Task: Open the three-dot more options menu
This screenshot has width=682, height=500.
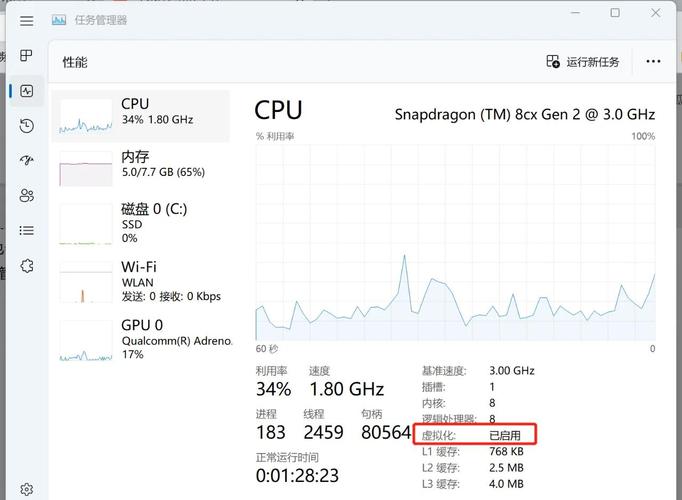Action: (x=653, y=62)
